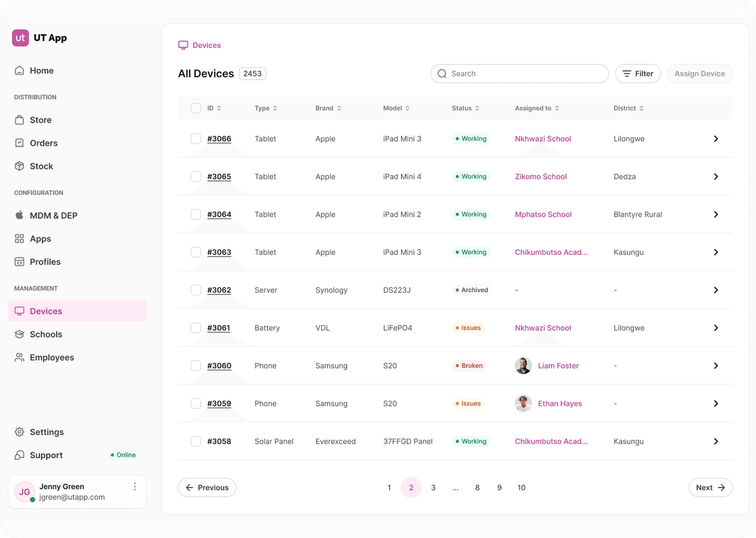
Task: Click the Filter button
Action: (x=638, y=74)
